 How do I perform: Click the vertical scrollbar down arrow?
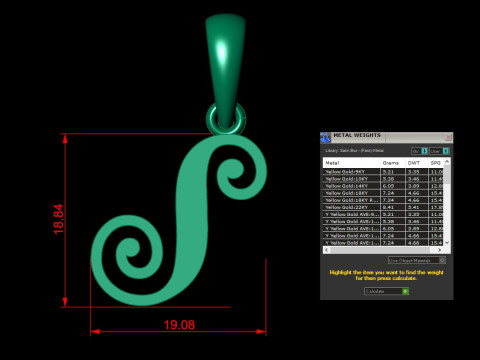click(x=447, y=242)
